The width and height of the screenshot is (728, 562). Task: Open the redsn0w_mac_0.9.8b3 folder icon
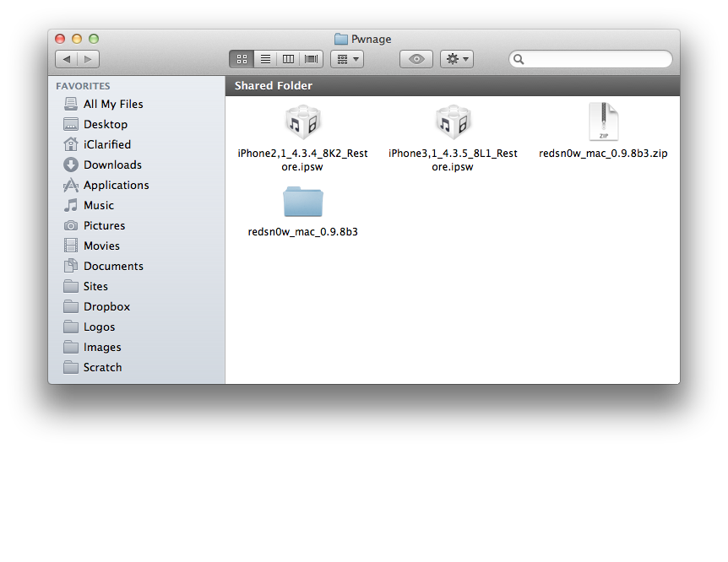click(302, 203)
